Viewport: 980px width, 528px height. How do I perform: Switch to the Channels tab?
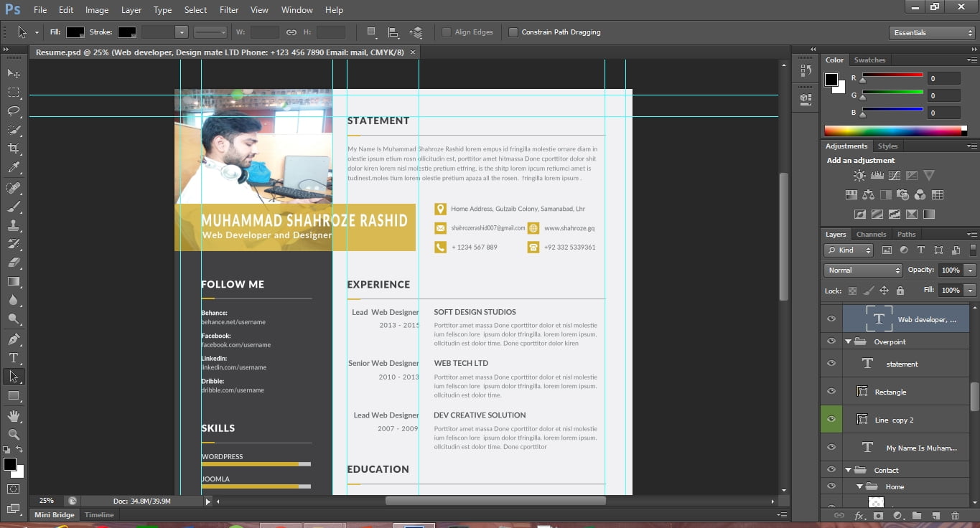click(x=871, y=235)
